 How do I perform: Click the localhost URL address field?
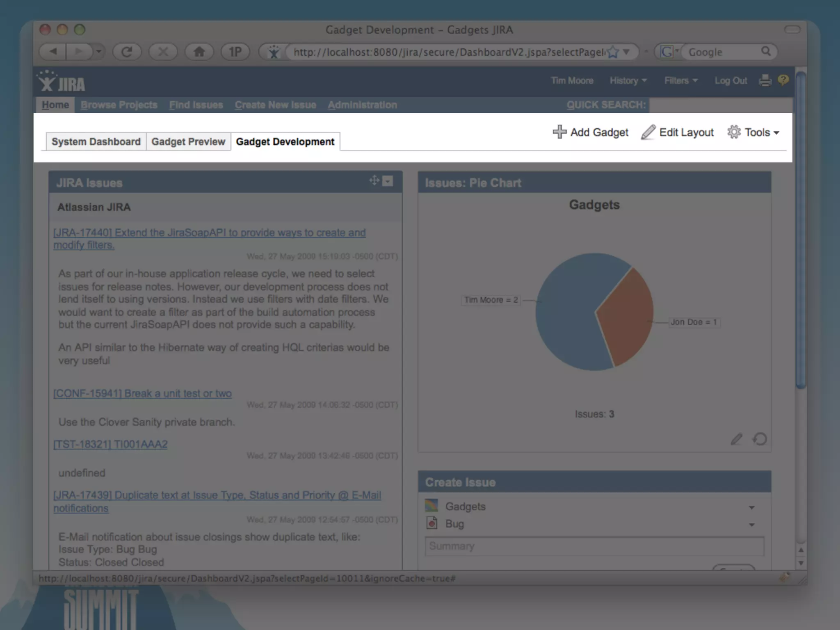[x=449, y=52]
